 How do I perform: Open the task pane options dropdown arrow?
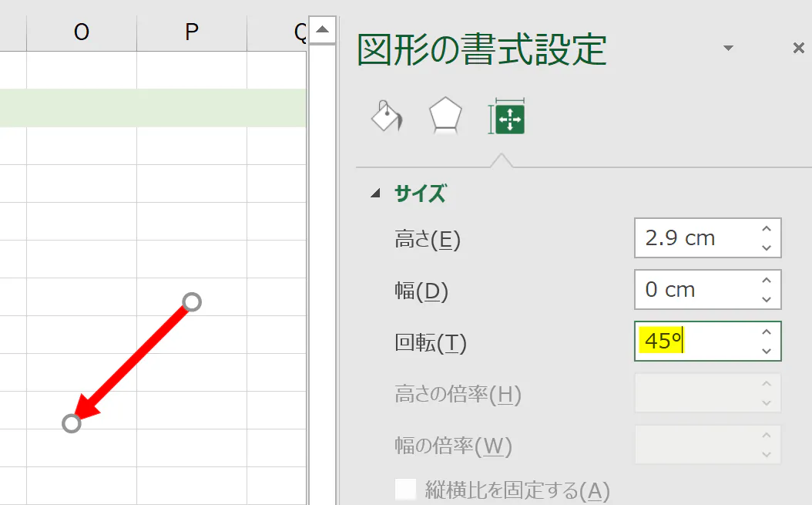(x=728, y=49)
